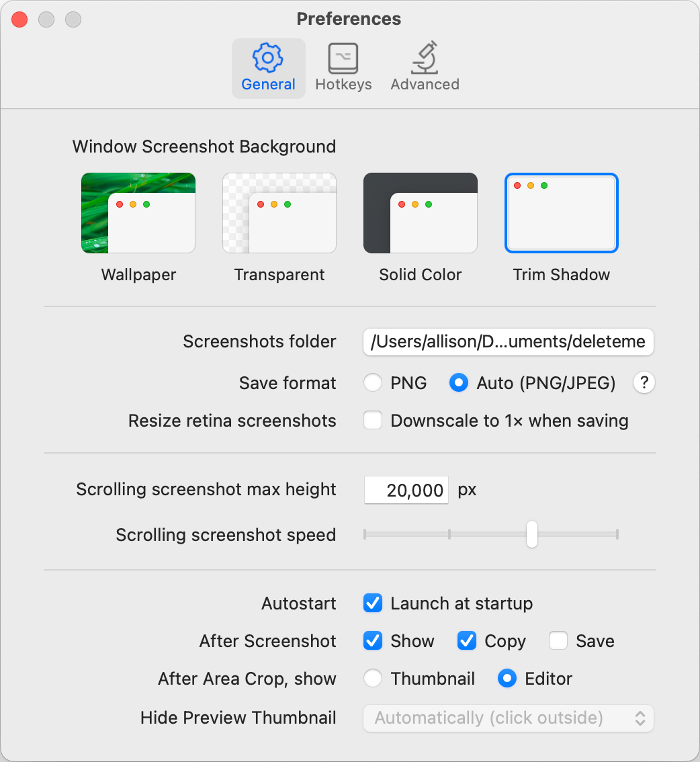
Task: Uncheck Show after screenshot
Action: (373, 641)
